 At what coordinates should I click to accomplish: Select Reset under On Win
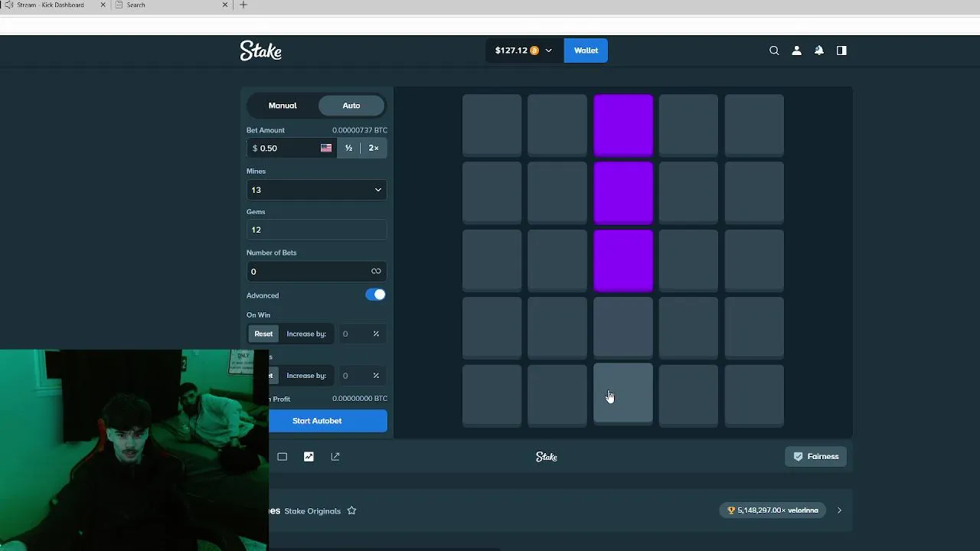263,334
